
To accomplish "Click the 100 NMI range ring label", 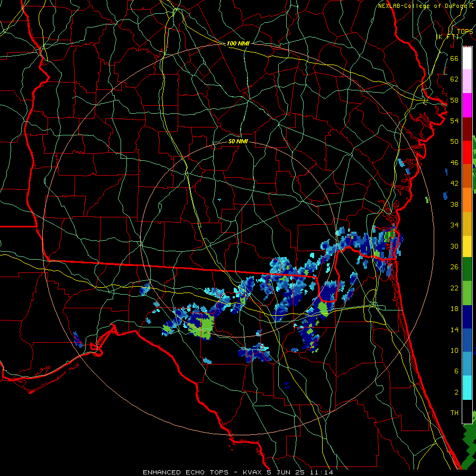I will [238, 43].
